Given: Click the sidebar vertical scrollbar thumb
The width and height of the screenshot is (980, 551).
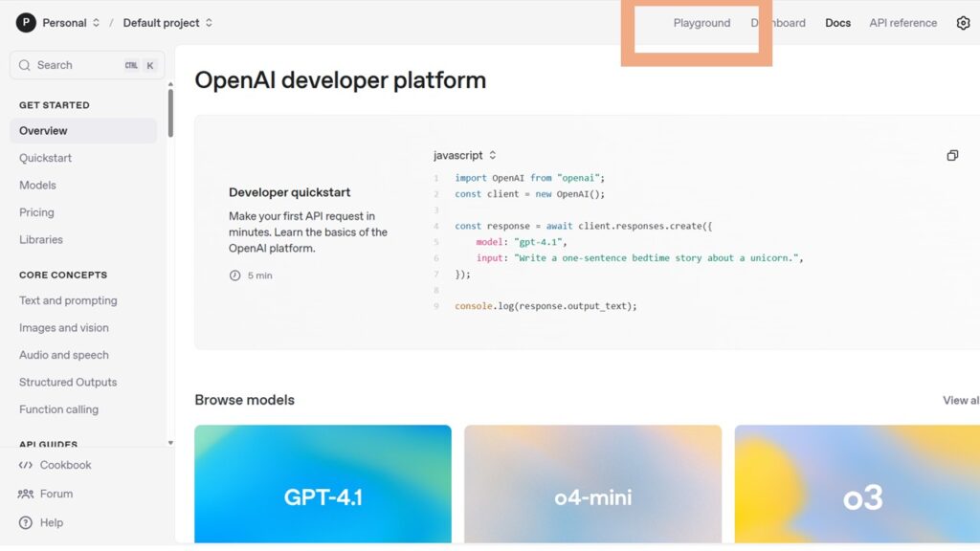Looking at the screenshot, I should [170, 113].
